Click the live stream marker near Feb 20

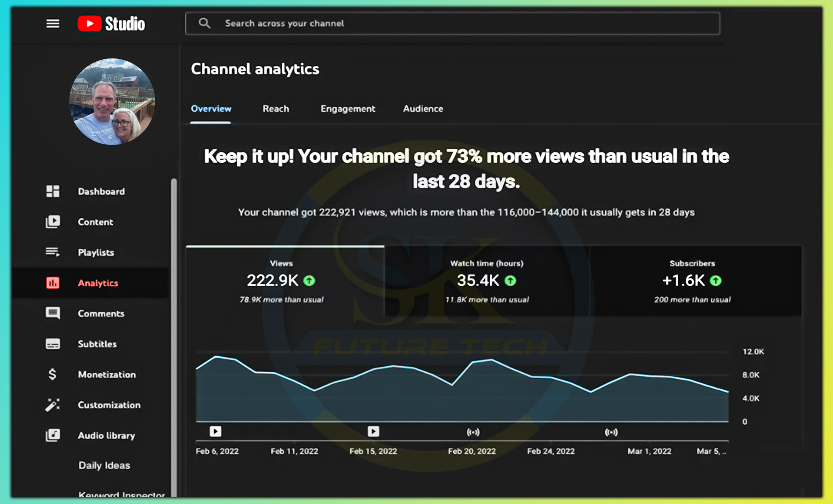[473, 432]
